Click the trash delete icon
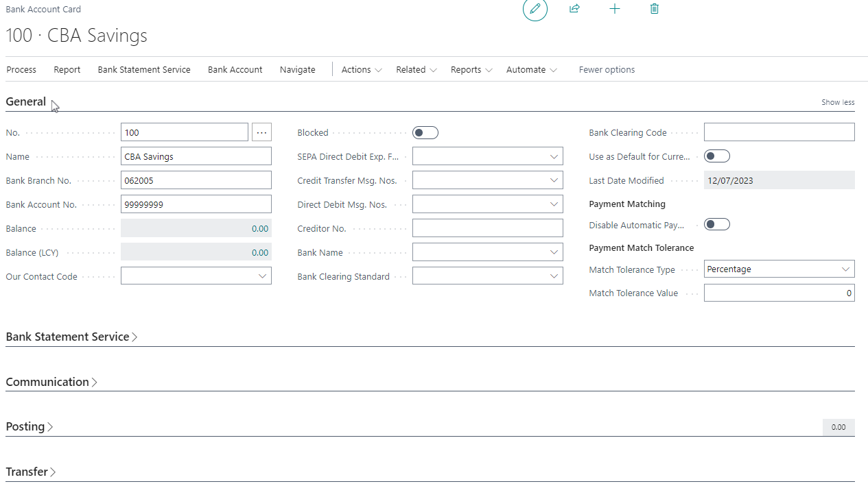The image size is (868, 497). 655,9
